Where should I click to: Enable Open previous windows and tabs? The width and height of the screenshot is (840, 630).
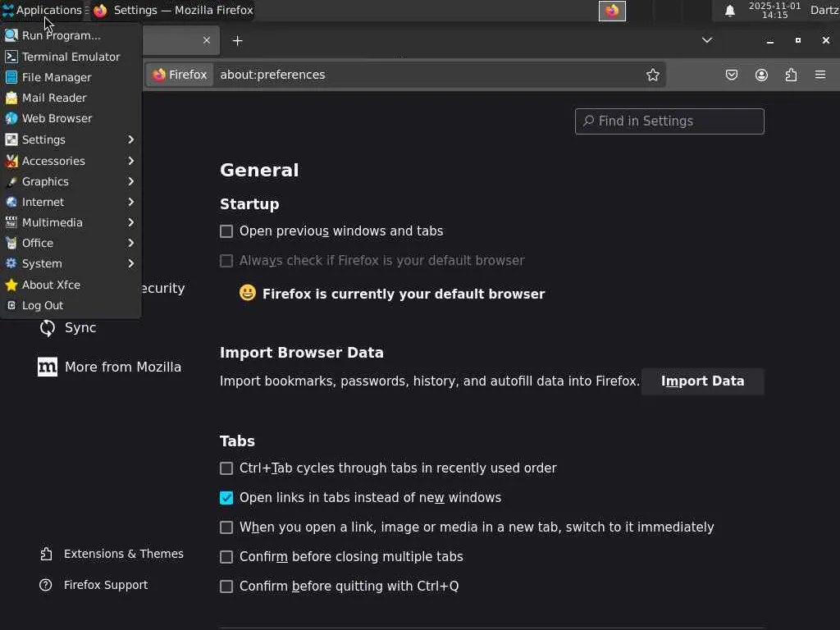226,231
